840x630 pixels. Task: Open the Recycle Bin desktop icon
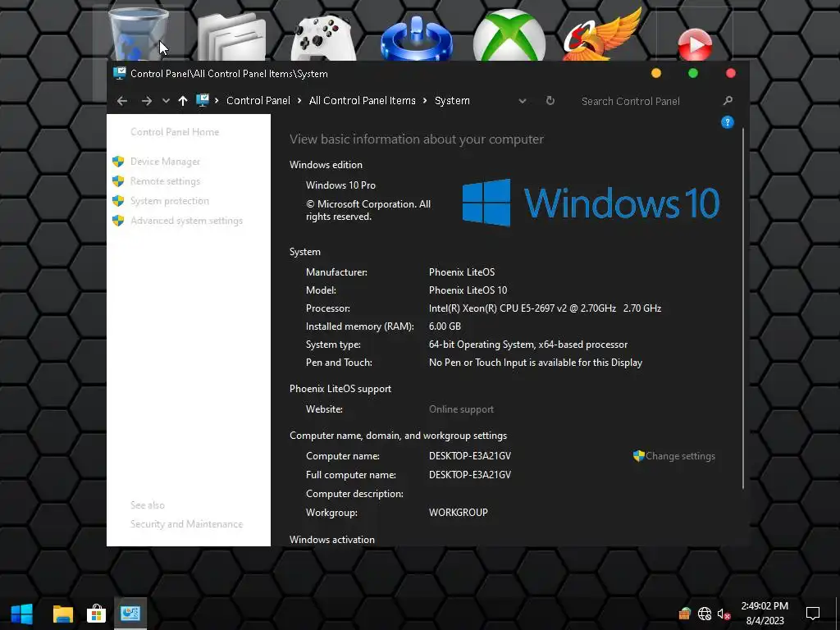click(138, 34)
